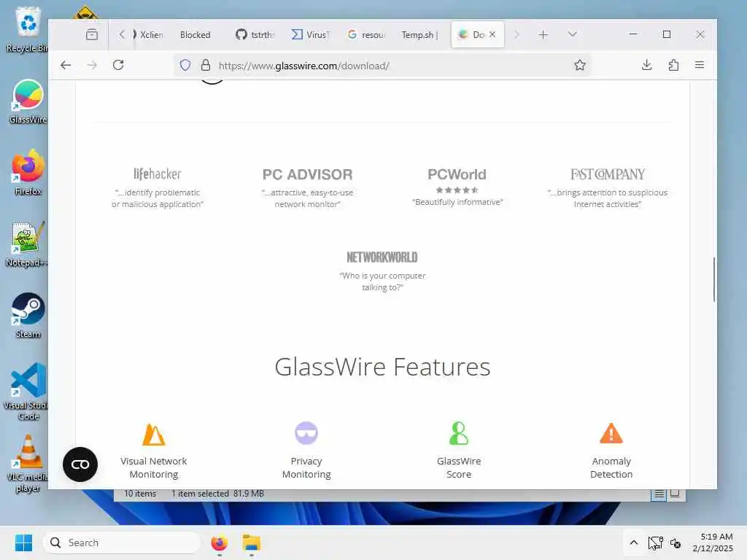Click the round black CO widget button

click(80, 464)
